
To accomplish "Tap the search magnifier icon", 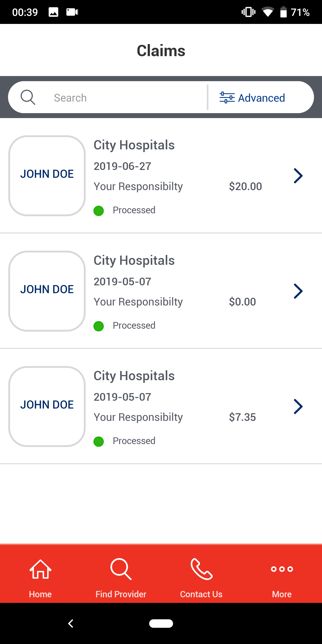I will tap(28, 97).
